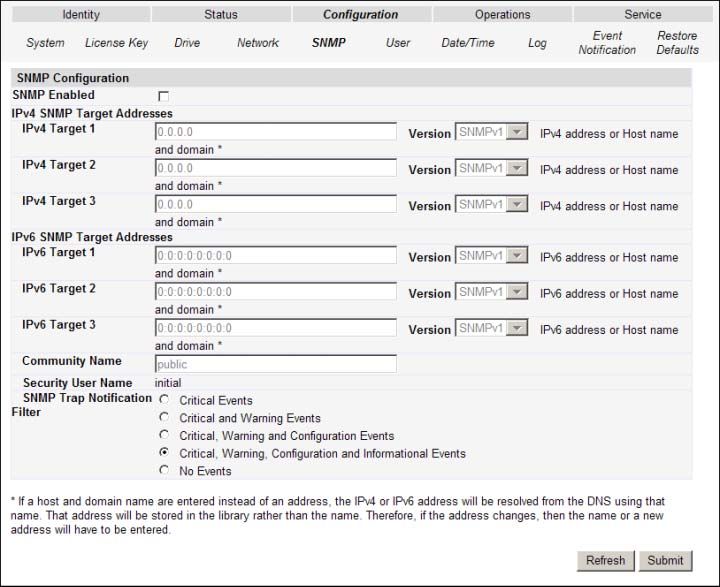
Task: Open Version dropdown for IPv6 Target 1
Action: tap(491, 255)
